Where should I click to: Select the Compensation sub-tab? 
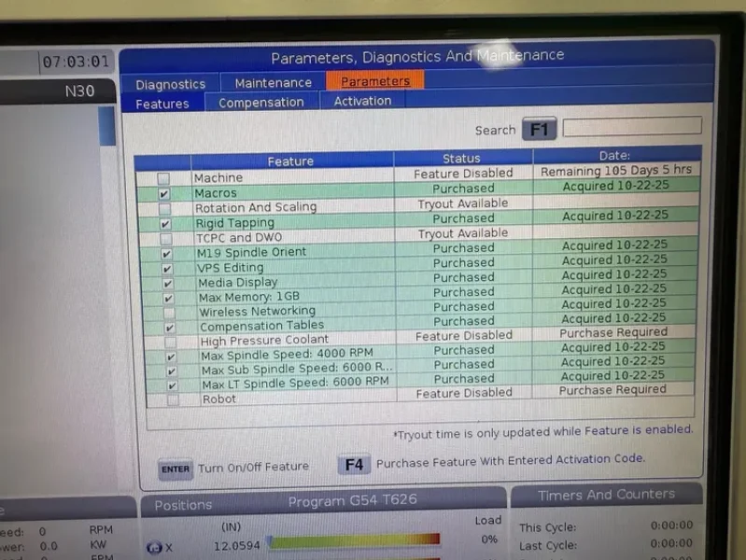pos(260,103)
